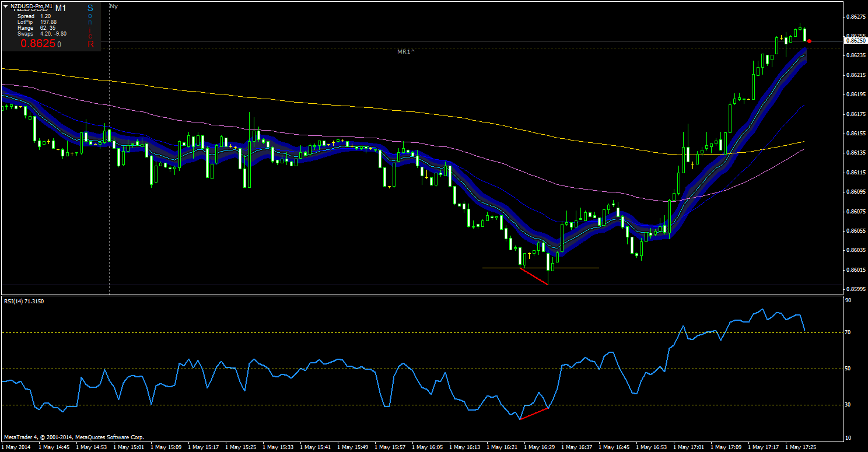Click the 1 May 16:13 time label
The image size is (868, 452).
click(464, 447)
